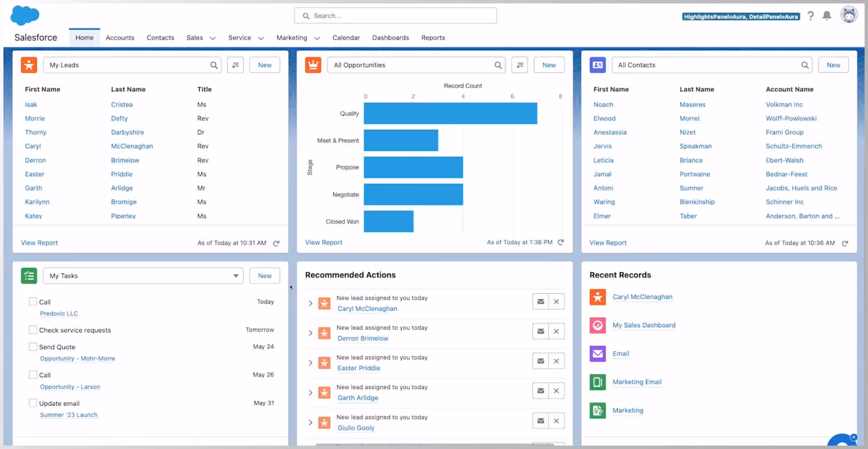Open View Report under My Leads
Viewport: 868px width, 449px height.
[x=39, y=242]
